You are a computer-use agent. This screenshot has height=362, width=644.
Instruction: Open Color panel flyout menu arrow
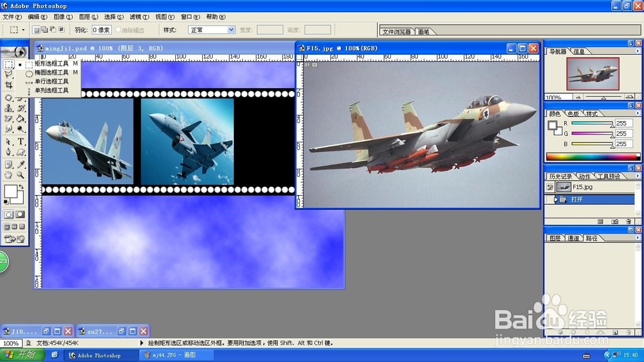coord(638,113)
